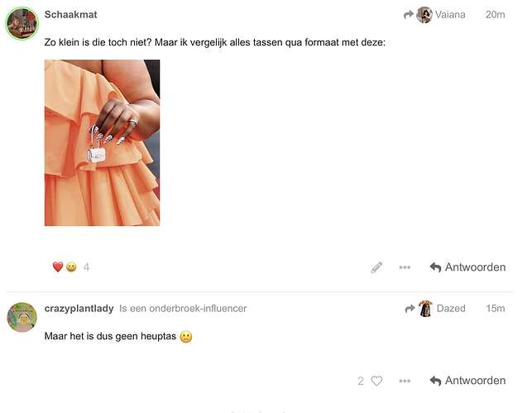Reply to crazyplantlady's post via Antwoorden
The image size is (532, 413).
click(467, 381)
